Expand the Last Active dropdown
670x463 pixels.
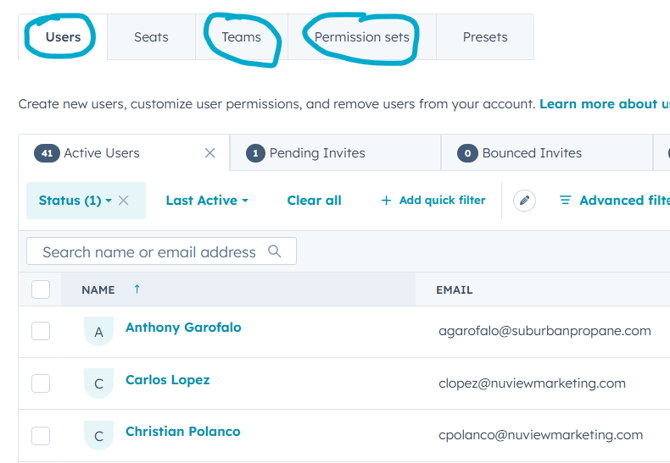point(207,200)
